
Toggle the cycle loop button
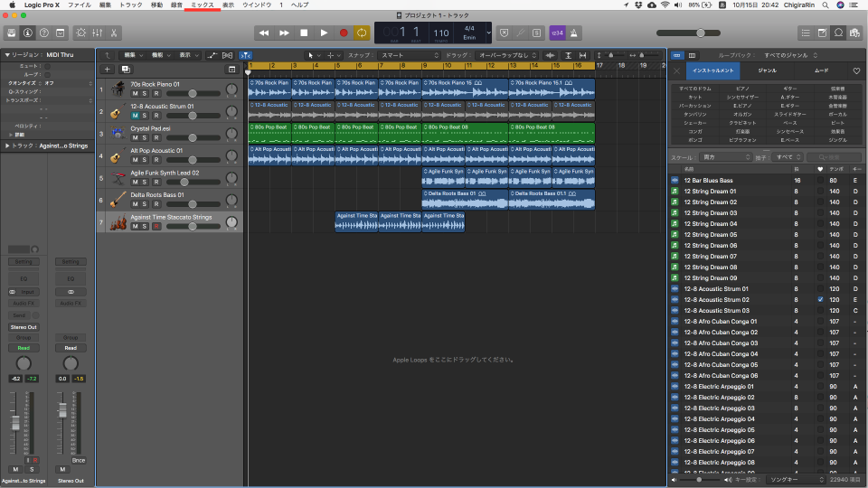362,33
